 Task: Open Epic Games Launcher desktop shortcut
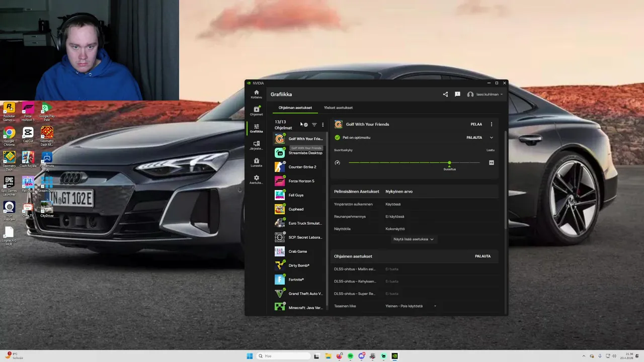9,186
